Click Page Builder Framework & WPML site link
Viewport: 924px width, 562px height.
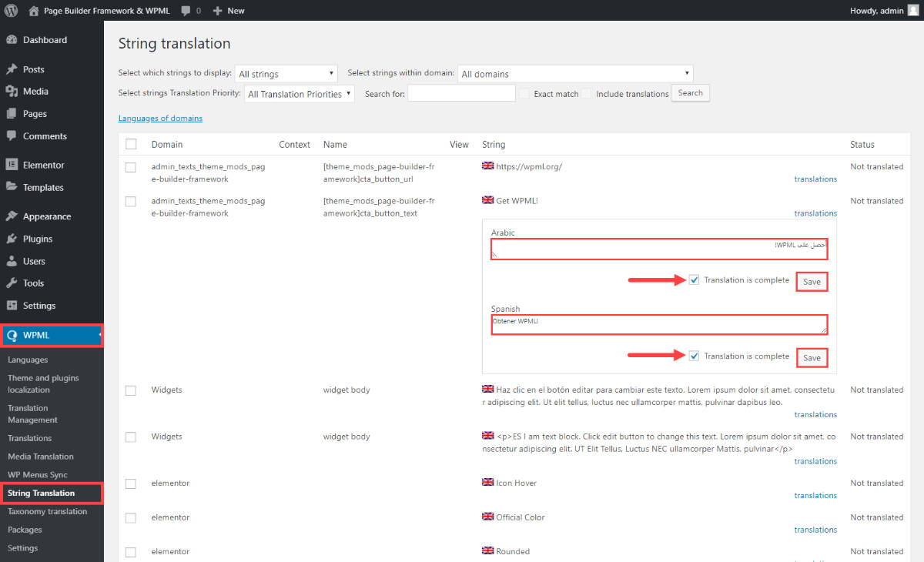(x=109, y=11)
